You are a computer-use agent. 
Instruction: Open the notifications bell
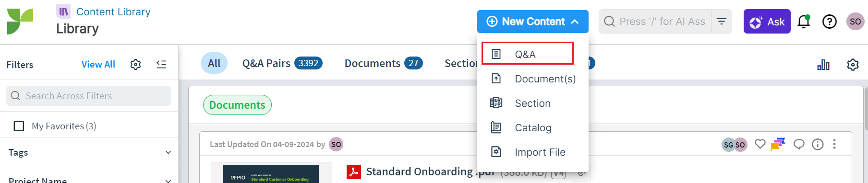click(x=804, y=22)
